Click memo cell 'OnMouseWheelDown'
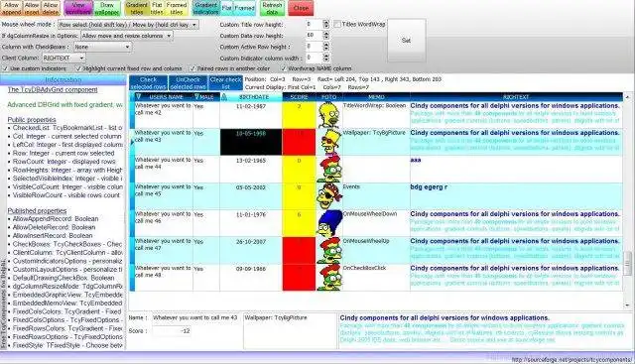Image resolution: width=635 pixels, height=364 pixels. click(x=376, y=223)
